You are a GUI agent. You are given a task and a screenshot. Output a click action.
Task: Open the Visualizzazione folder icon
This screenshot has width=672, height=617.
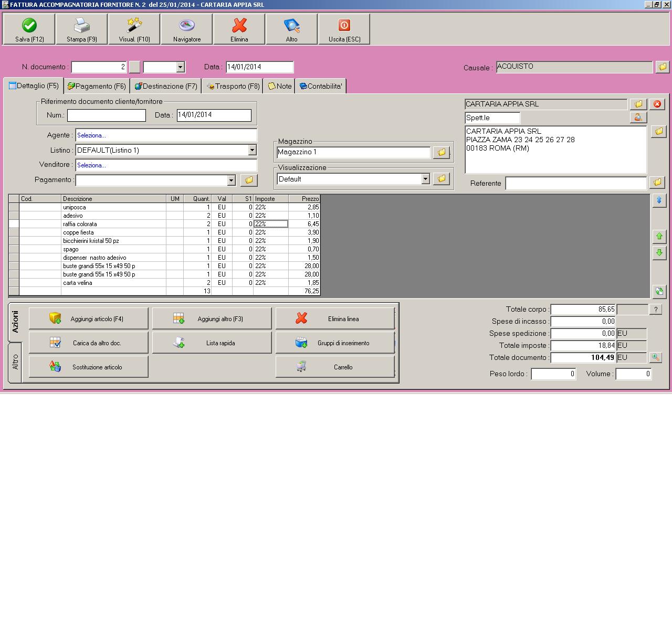(442, 179)
